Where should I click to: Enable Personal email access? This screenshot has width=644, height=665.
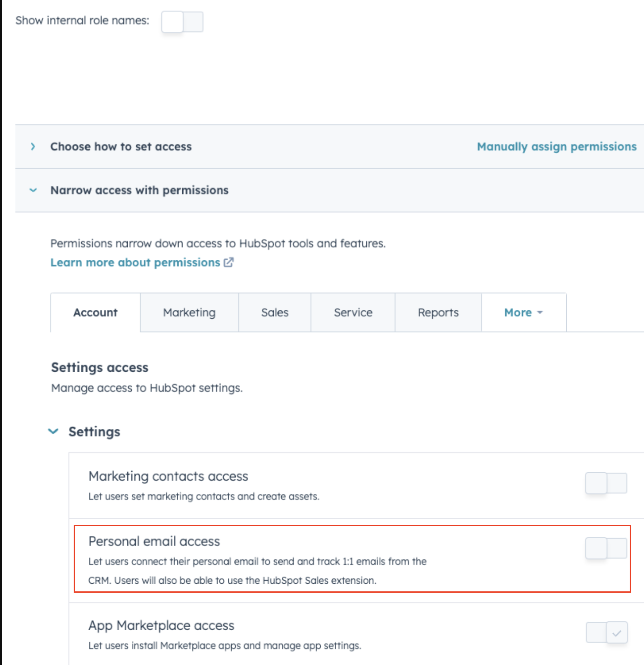point(606,548)
